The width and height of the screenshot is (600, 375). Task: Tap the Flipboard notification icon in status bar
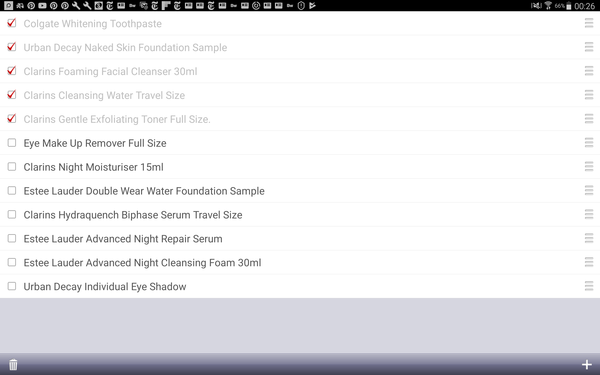pos(166,5)
